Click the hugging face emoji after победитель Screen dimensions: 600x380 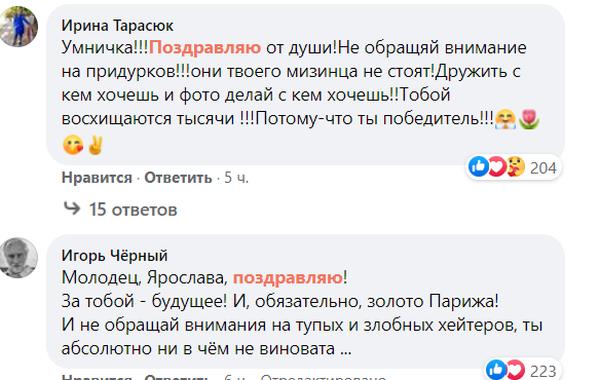point(505,119)
